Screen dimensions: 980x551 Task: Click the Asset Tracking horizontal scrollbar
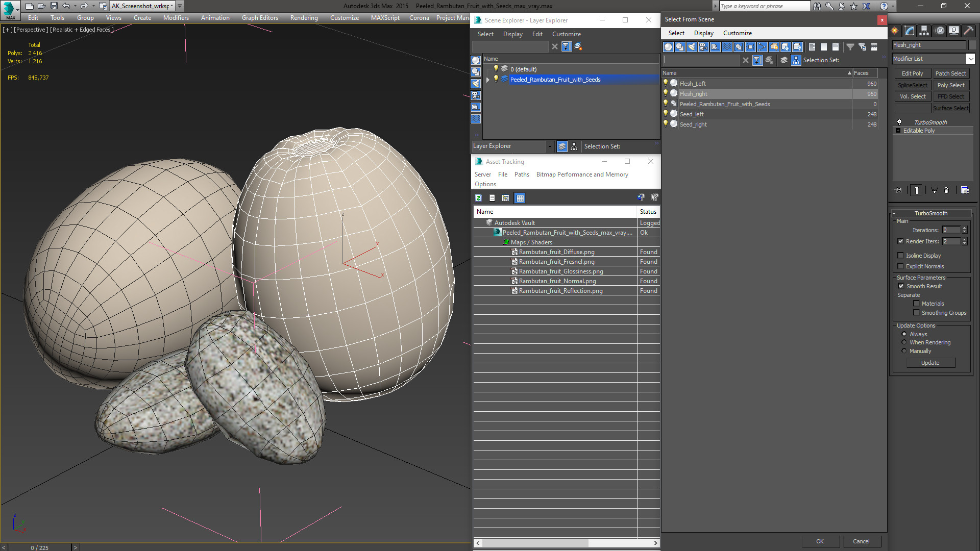tap(536, 543)
